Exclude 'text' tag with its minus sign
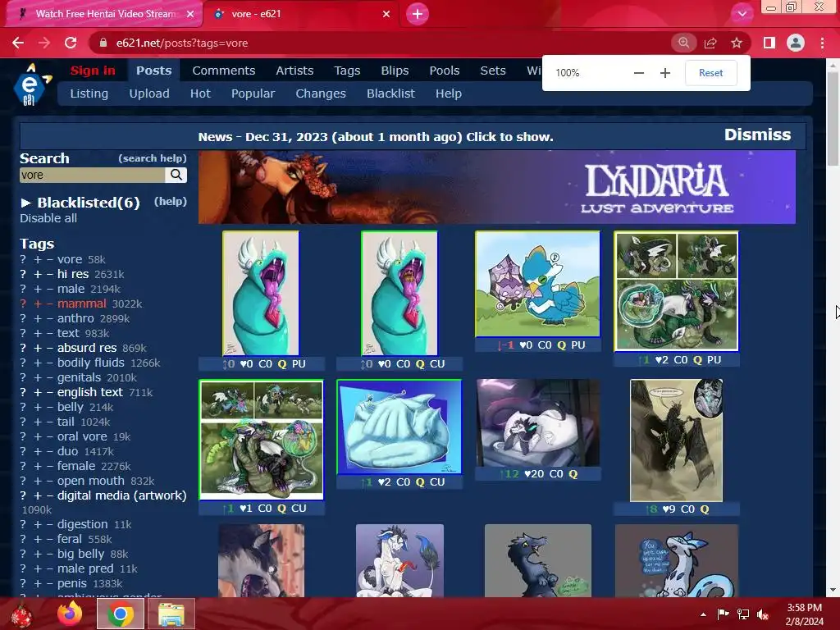840x630 pixels. coord(49,333)
